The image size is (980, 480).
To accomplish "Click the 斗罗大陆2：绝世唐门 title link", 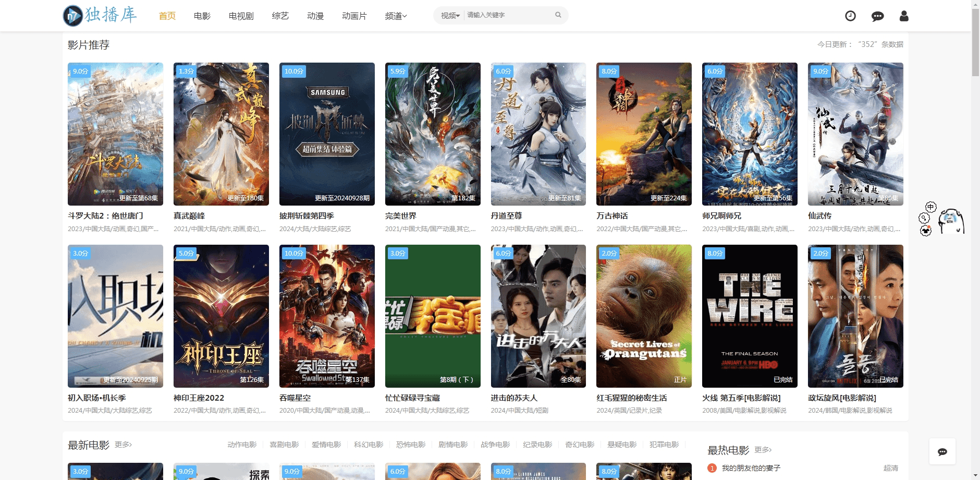I will point(105,215).
